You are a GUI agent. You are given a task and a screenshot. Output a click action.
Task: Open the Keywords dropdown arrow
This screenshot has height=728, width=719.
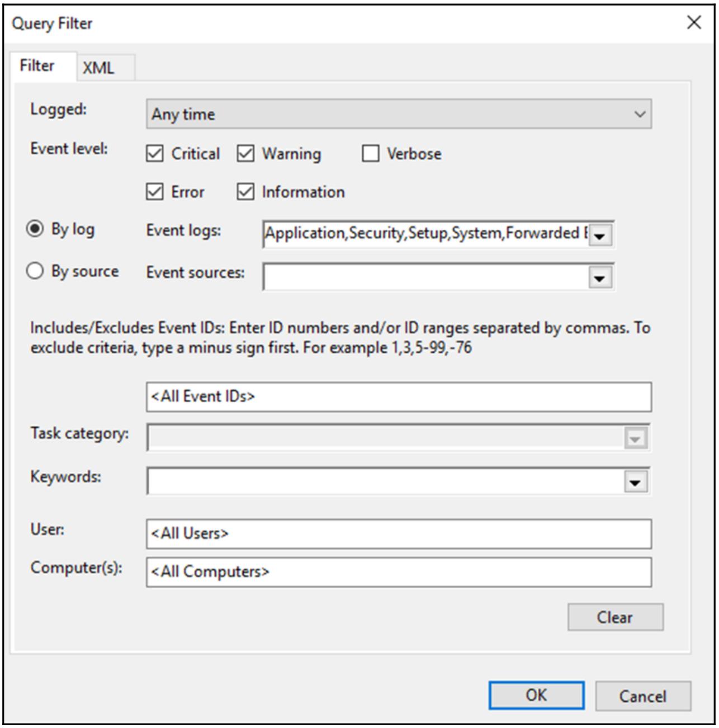[x=635, y=482]
